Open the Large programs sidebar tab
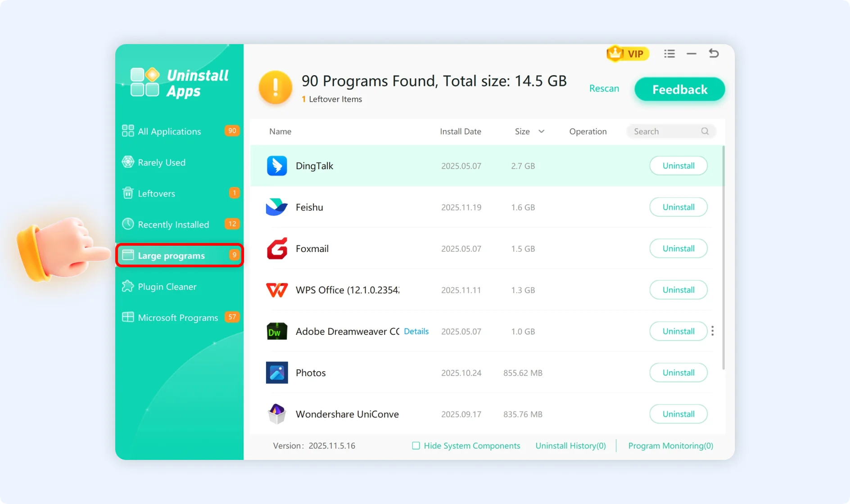This screenshot has width=850, height=504. pos(179,256)
